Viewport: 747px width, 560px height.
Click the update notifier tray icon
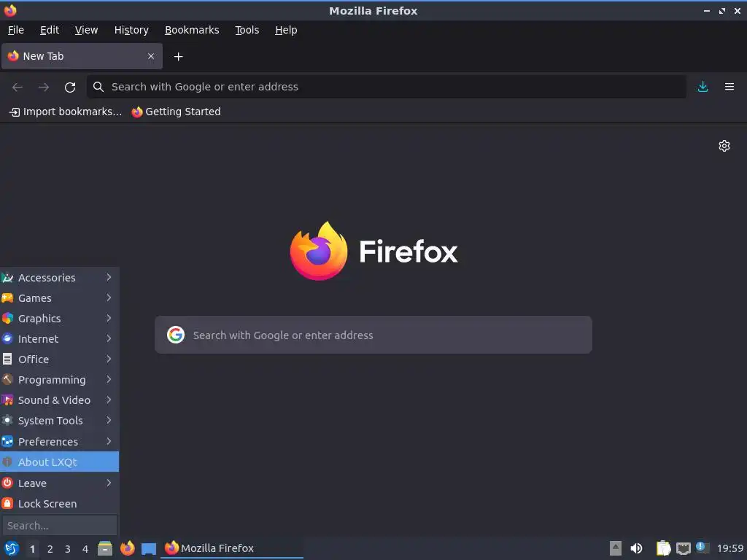point(703,548)
